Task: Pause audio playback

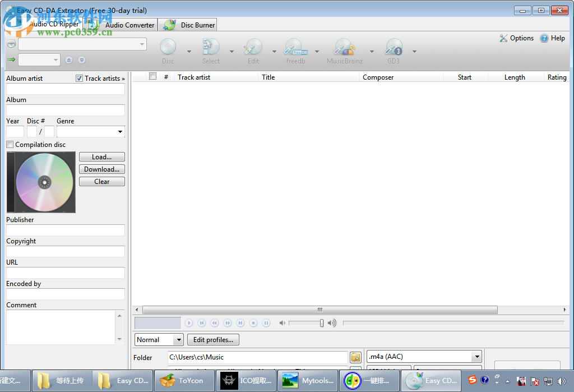Action: pos(266,323)
